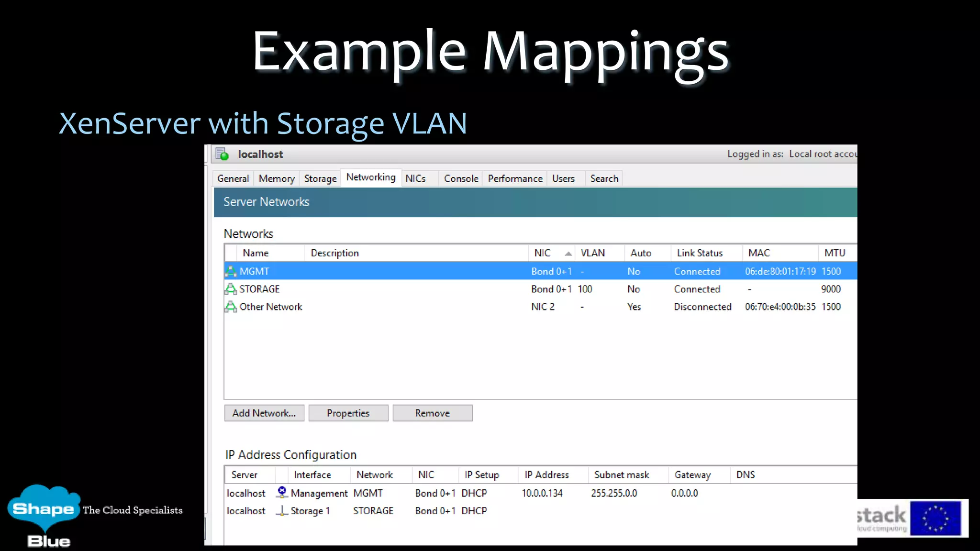Click IP address 10.0.0.134

click(542, 493)
